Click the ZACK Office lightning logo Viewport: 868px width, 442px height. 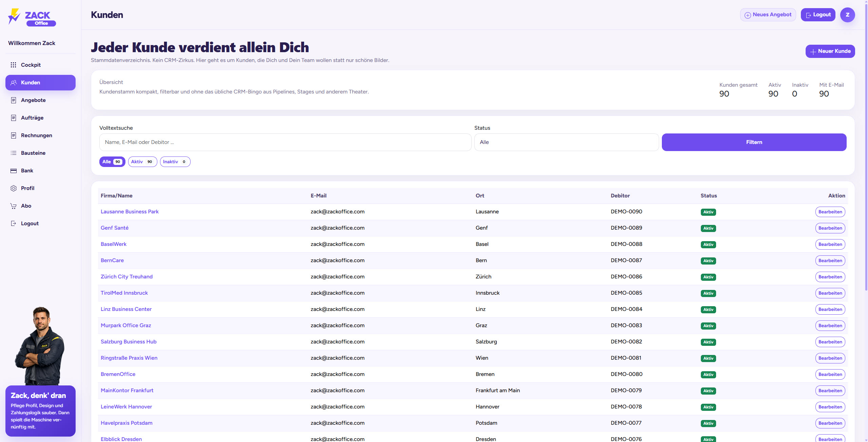click(x=14, y=16)
